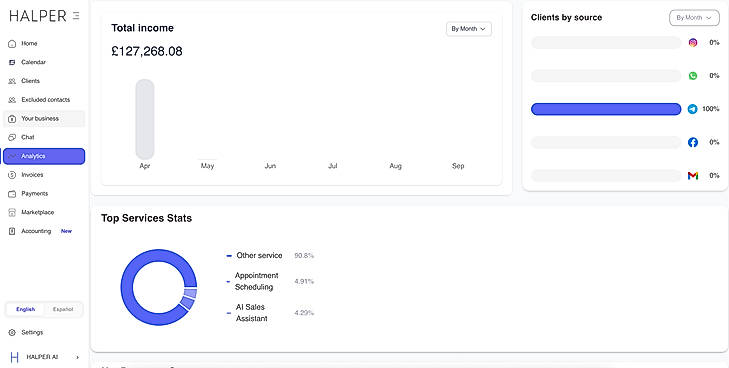
Task: Click the Clients people icon
Action: (x=12, y=81)
